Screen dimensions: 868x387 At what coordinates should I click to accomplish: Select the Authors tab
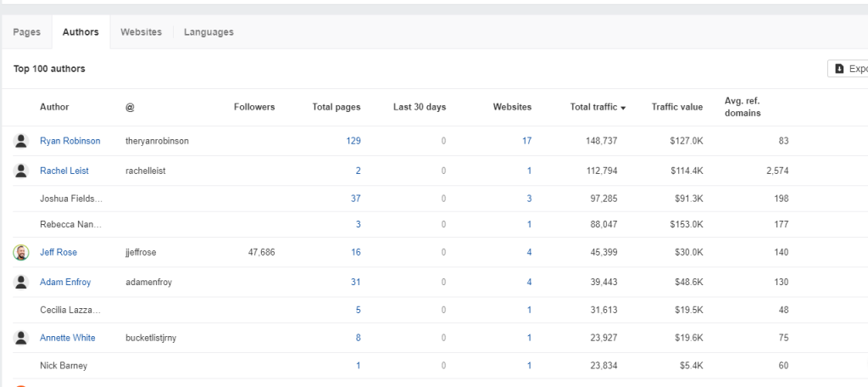81,32
